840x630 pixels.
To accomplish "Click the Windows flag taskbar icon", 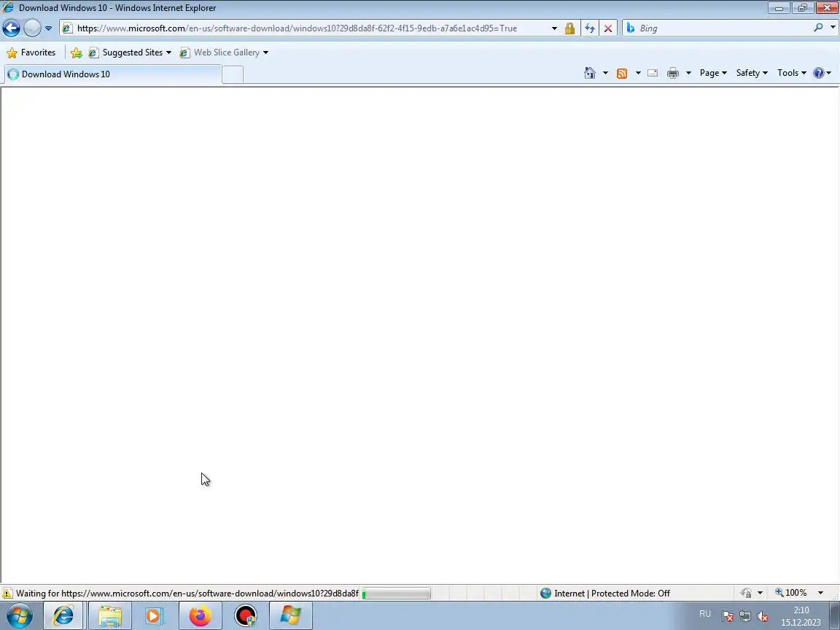I will pos(291,616).
